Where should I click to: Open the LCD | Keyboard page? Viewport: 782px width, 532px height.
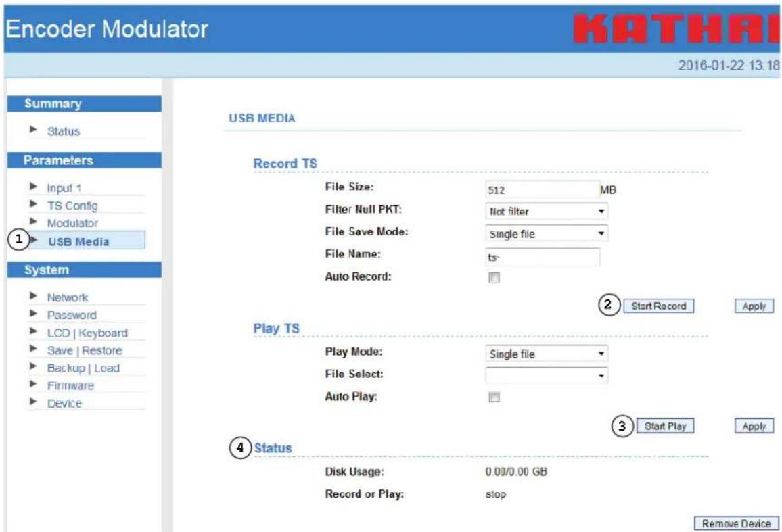(x=87, y=333)
